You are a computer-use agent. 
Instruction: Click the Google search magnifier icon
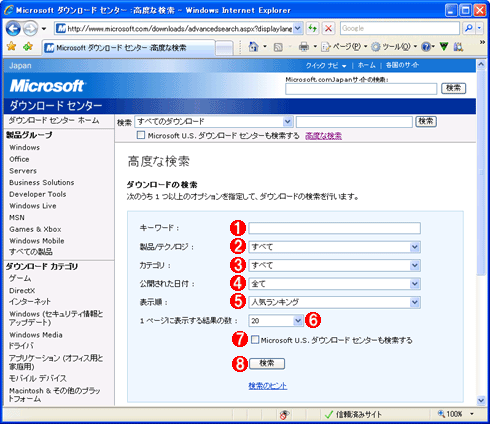click(469, 28)
